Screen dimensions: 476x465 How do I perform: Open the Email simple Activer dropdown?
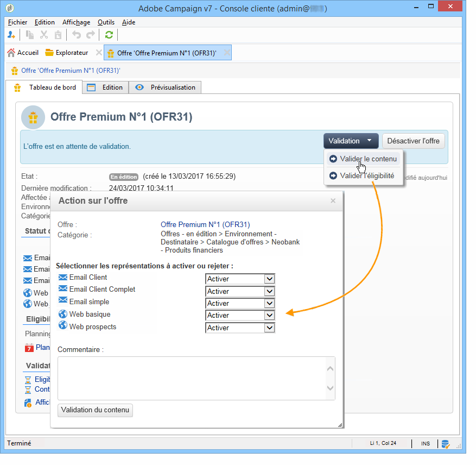[x=240, y=303]
